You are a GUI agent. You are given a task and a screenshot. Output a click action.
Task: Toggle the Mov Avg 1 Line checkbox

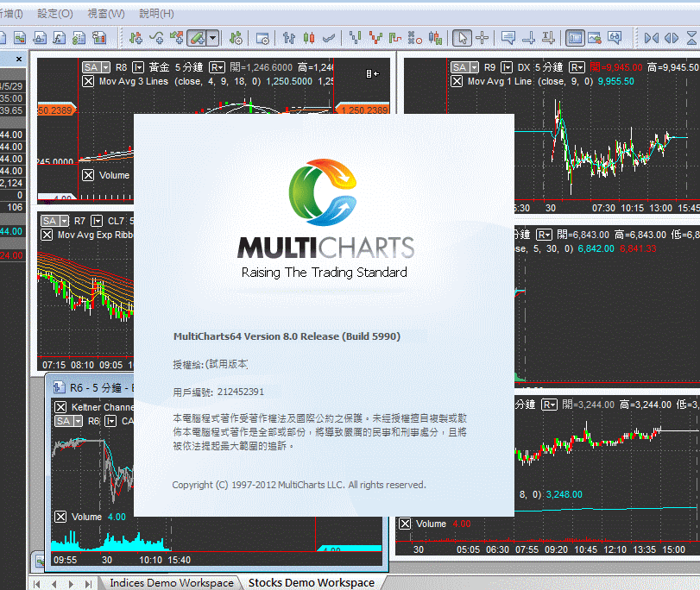click(x=457, y=81)
